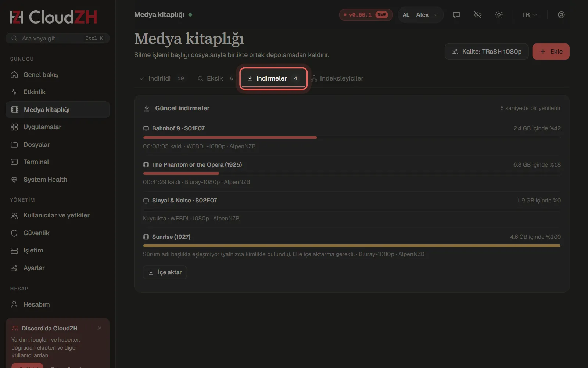The image size is (588, 368).
Task: Focus the Ara veya git search field
Action: coord(58,38)
